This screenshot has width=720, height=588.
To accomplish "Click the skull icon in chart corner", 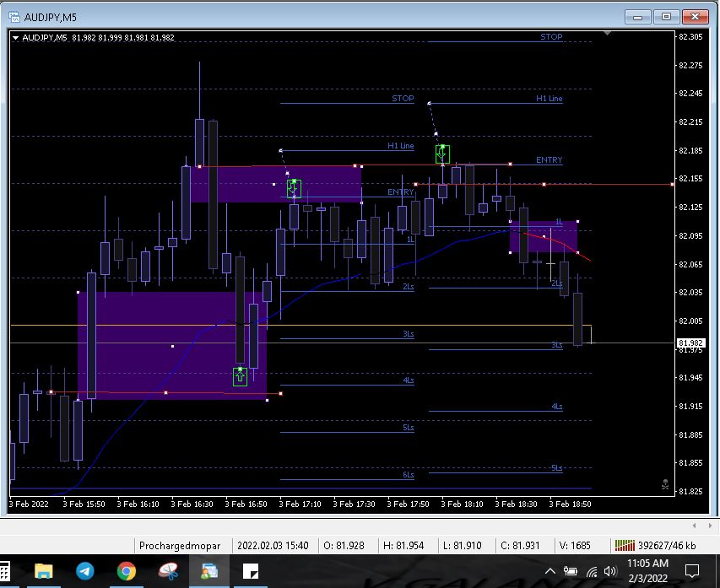I will [665, 485].
